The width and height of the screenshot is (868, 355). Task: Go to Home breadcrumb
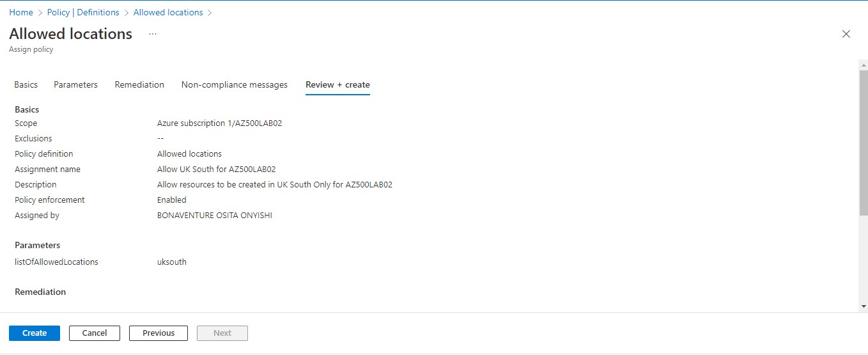pyautogui.click(x=21, y=12)
